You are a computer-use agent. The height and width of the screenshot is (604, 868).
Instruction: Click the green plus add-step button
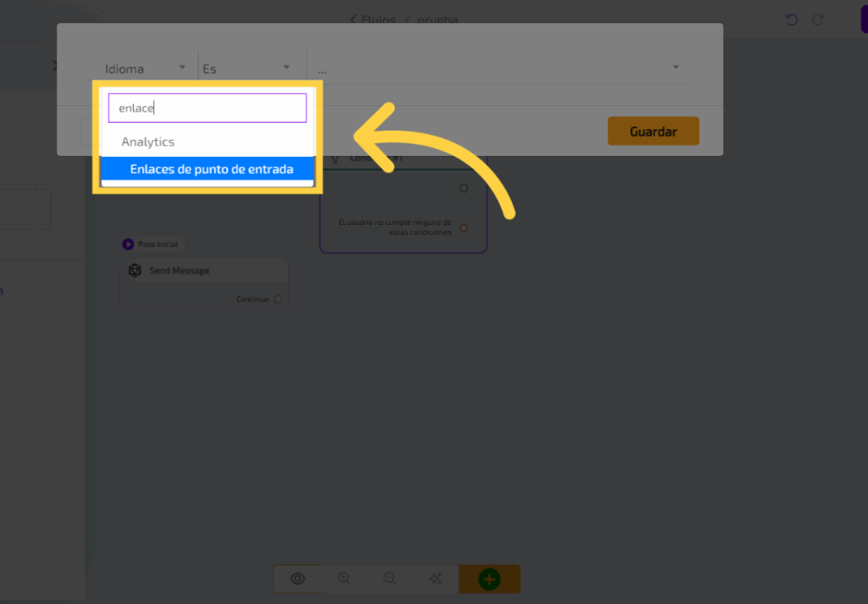pos(489,579)
